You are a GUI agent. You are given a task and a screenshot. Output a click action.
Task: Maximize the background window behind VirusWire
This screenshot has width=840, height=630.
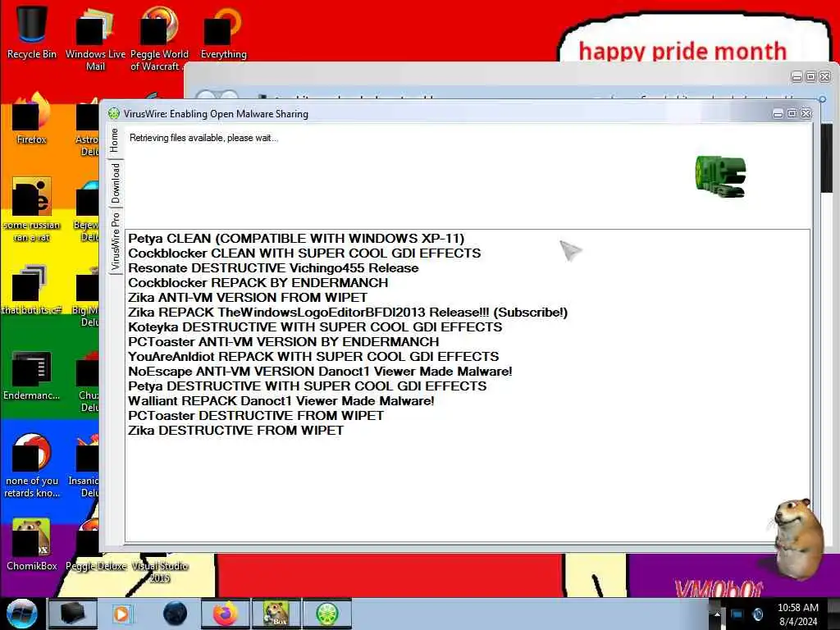coord(811,76)
